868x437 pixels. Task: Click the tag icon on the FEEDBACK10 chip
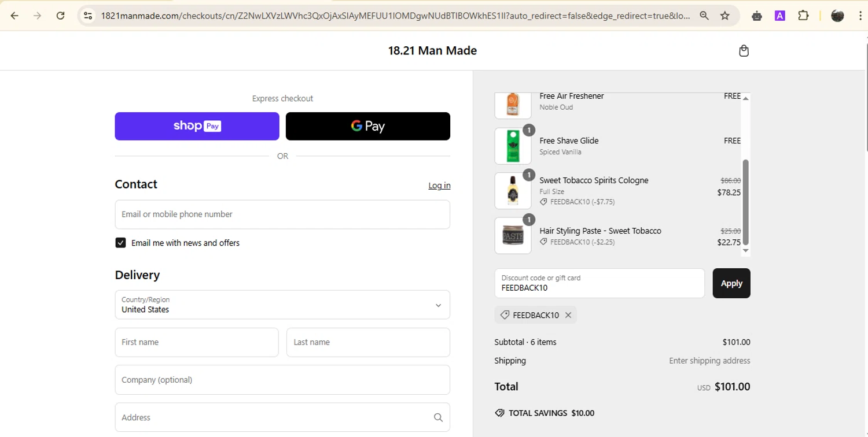pyautogui.click(x=505, y=315)
